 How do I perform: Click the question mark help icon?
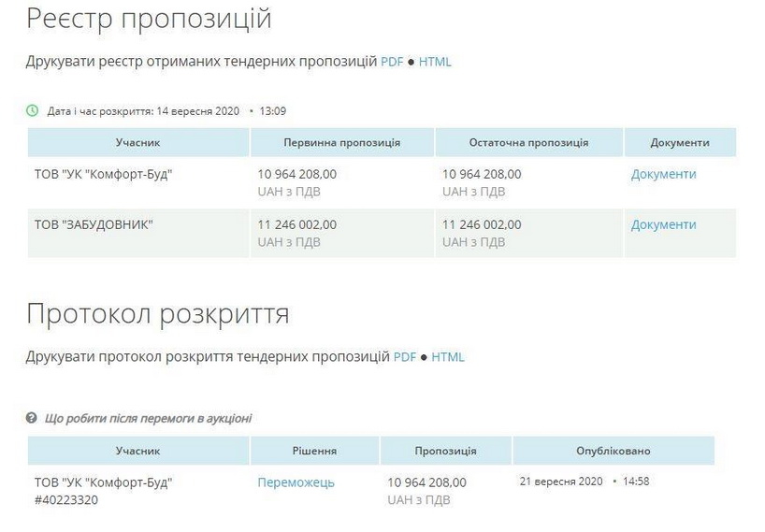point(32,419)
